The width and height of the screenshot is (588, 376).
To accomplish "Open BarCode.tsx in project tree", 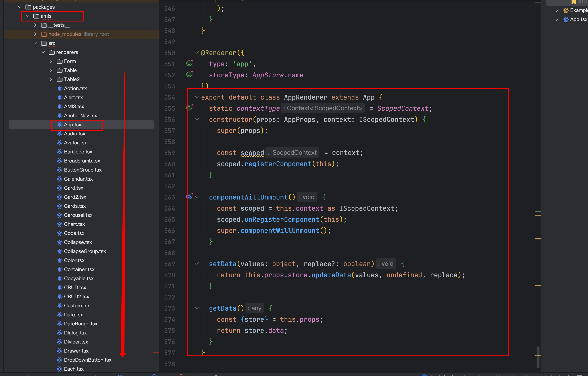I will 78,152.
